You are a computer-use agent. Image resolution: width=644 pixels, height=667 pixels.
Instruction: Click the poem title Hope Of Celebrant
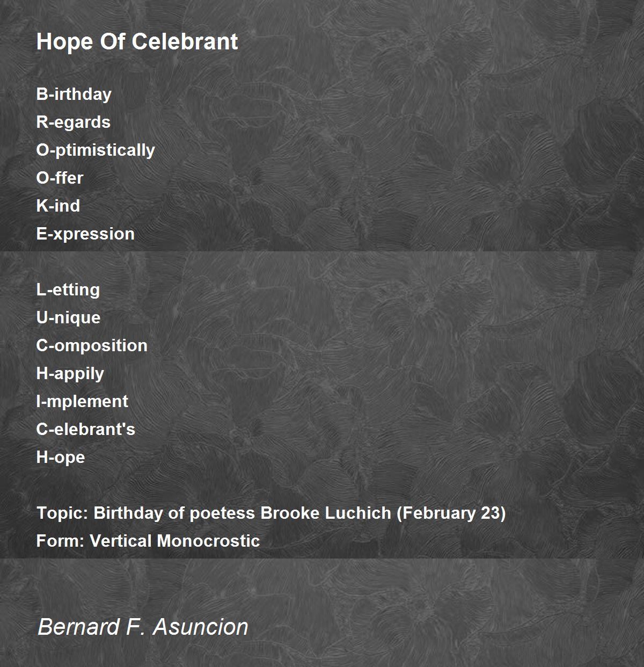click(137, 42)
